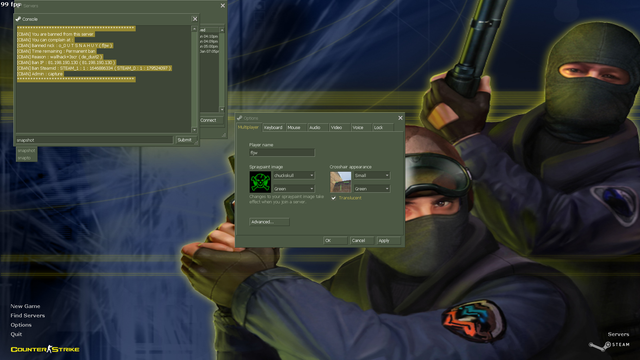The image size is (640, 360).
Task: Click Connect in the Servers window
Action: [x=211, y=120]
